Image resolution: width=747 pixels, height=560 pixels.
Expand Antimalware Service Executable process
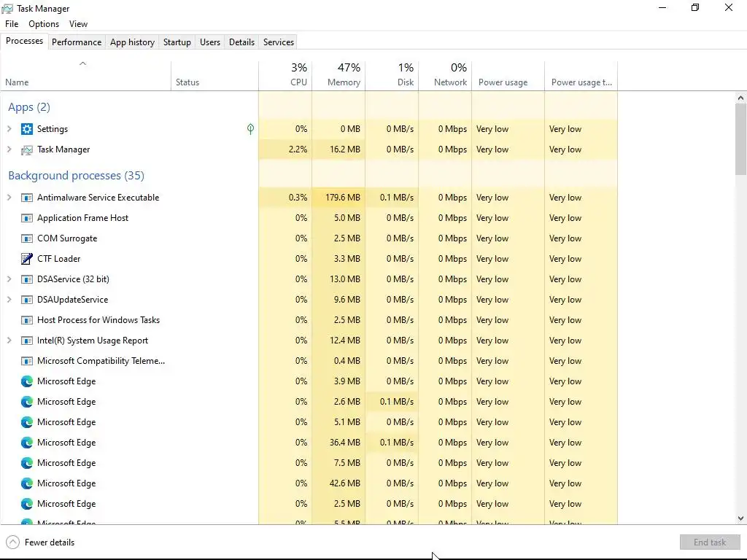9,198
